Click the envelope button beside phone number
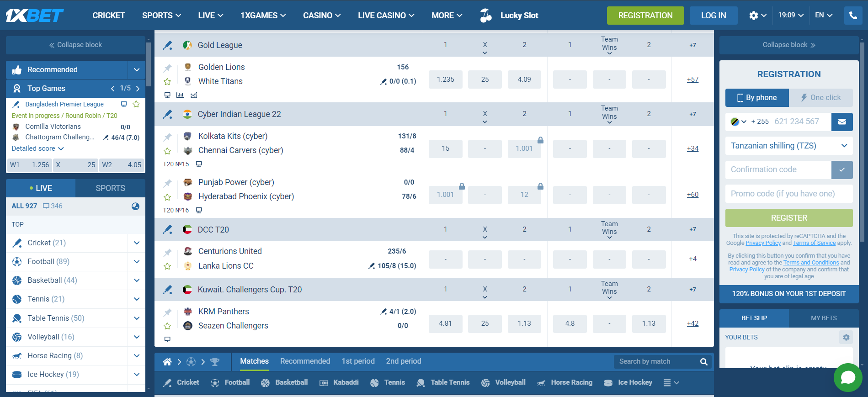Image resolution: width=868 pixels, height=397 pixels. tap(842, 122)
